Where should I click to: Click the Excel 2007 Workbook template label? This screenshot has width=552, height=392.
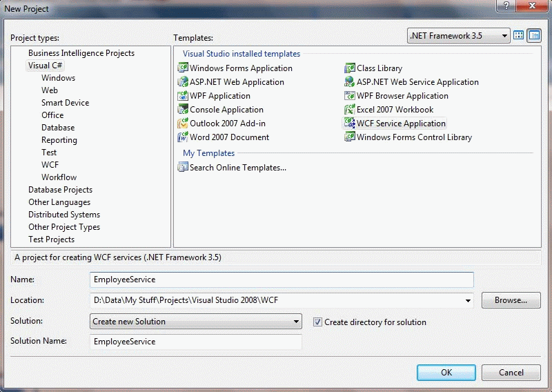pos(395,110)
